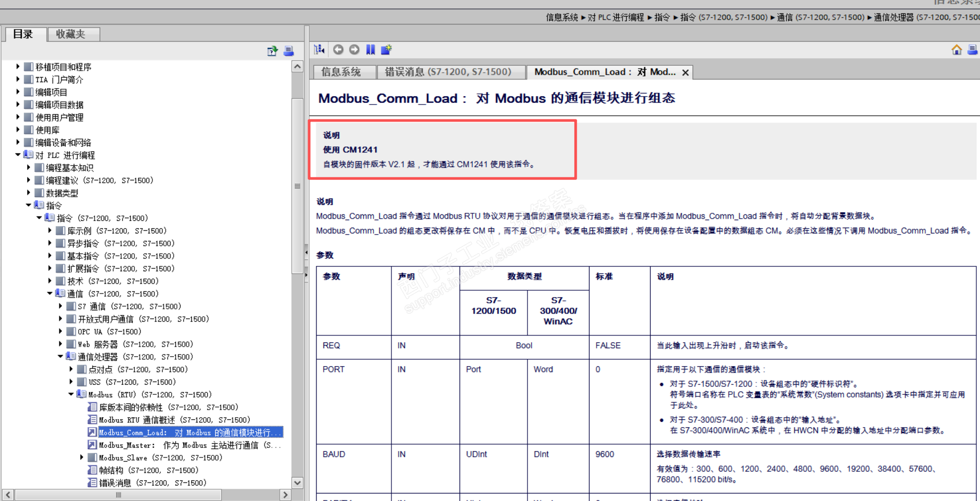Screen dimensions: 980x501
Task: Expand the Web 服务器 tree node
Action: (61, 344)
